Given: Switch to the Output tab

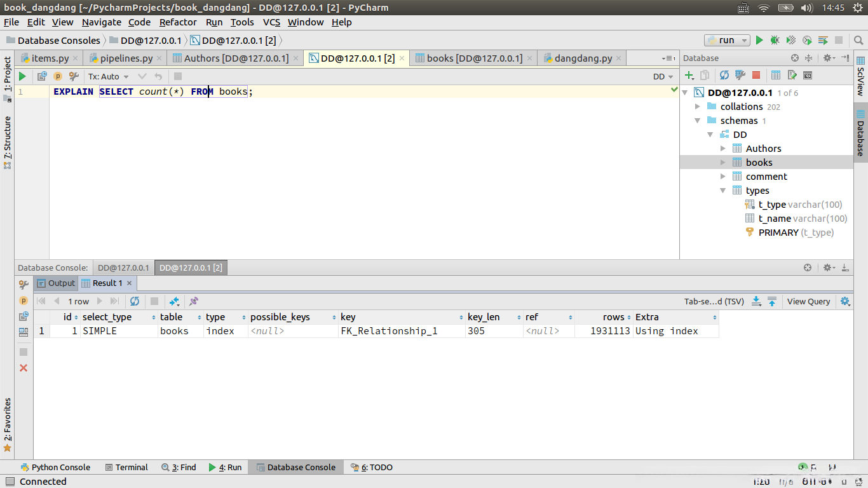Looking at the screenshot, I should coord(56,283).
